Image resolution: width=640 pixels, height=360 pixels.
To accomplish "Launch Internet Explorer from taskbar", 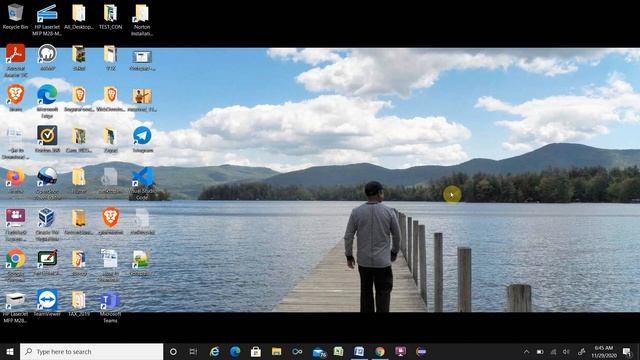I will 215,352.
